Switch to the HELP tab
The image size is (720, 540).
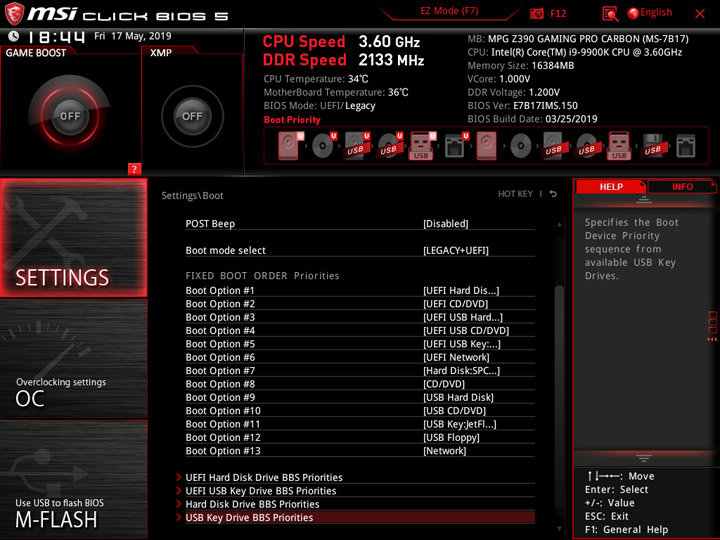click(611, 186)
